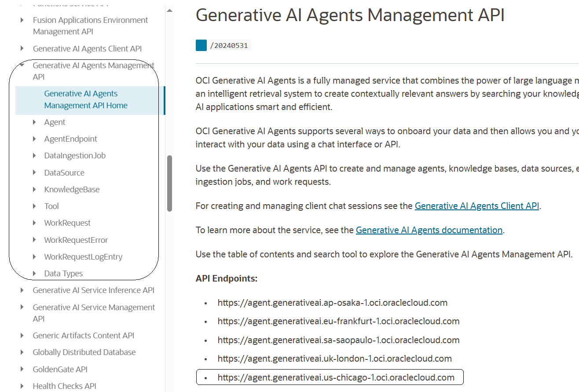
Task: Open Generative AI Agents Client API in sidebar
Action: pos(87,49)
